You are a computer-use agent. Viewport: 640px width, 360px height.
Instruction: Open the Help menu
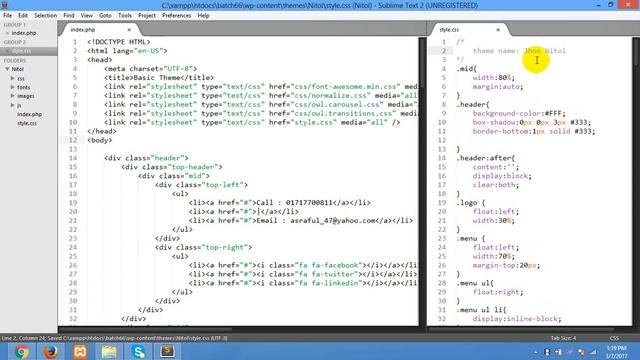(203, 16)
